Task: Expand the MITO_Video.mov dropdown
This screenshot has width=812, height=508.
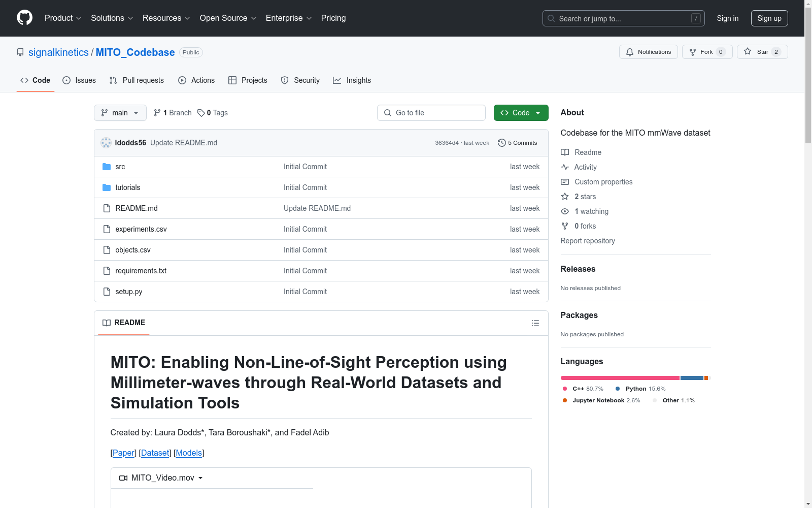Action: 161,478
